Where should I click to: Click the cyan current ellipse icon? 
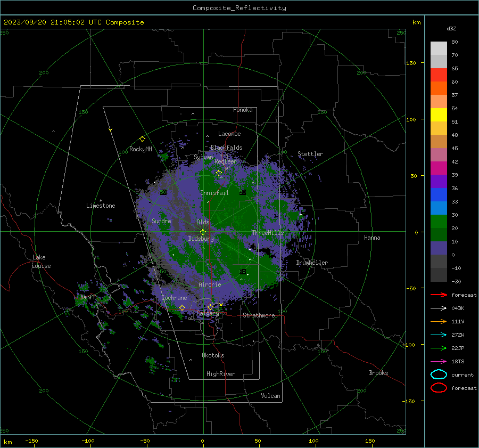pos(439,374)
